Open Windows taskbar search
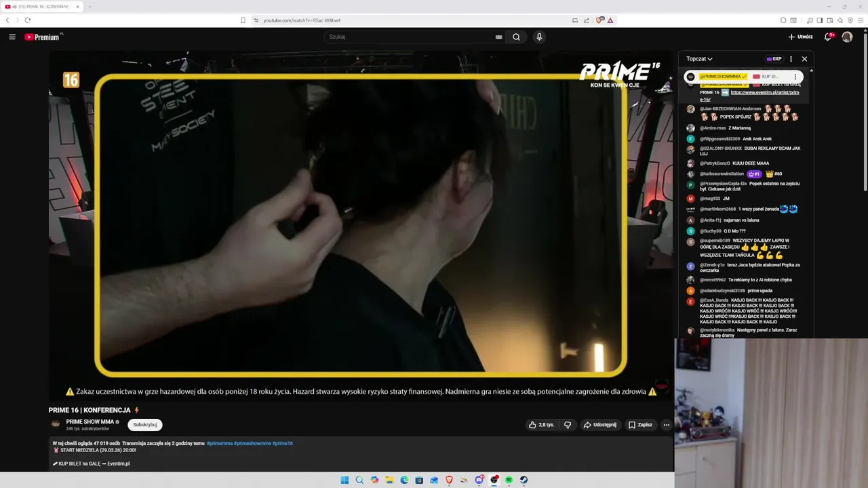868x488 pixels. tap(359, 480)
